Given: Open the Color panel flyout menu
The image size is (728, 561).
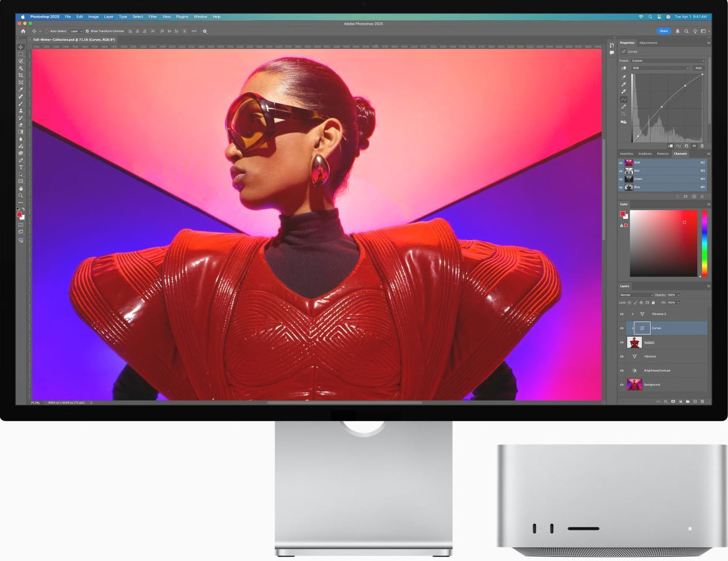Looking at the screenshot, I should click(709, 204).
